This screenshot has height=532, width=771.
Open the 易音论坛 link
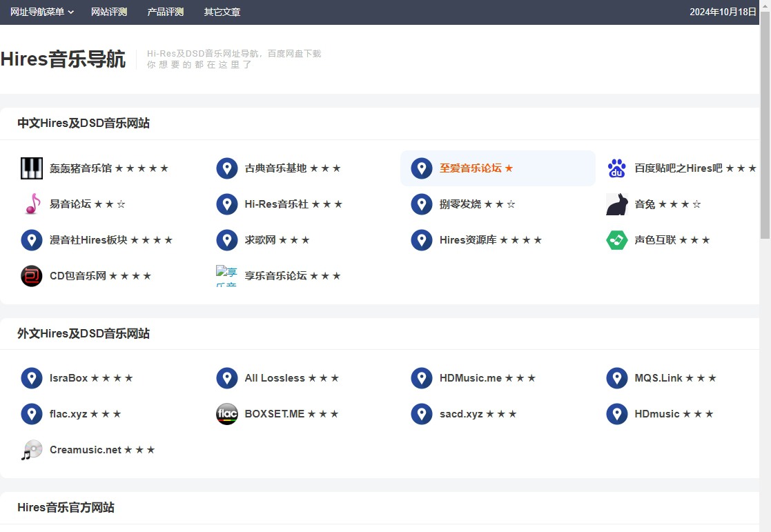87,204
